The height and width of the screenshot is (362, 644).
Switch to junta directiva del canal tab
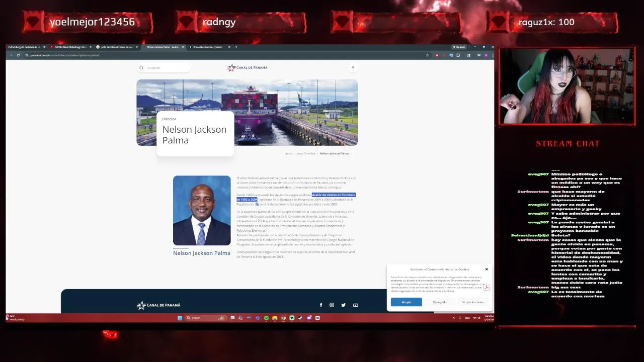click(116, 47)
